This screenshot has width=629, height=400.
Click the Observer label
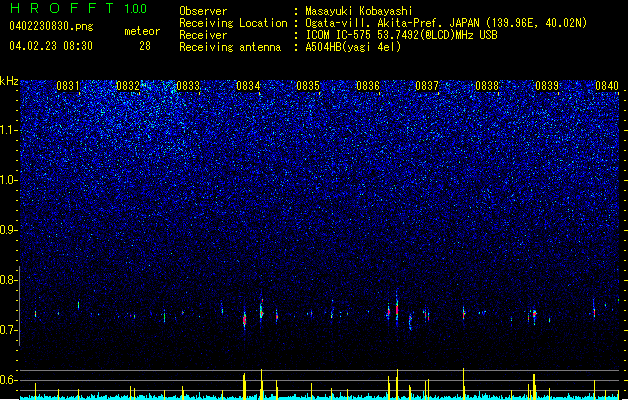pyautogui.click(x=203, y=11)
